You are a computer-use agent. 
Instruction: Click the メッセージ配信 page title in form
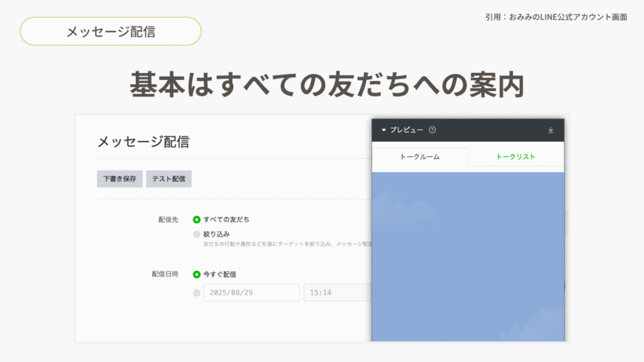(x=143, y=141)
